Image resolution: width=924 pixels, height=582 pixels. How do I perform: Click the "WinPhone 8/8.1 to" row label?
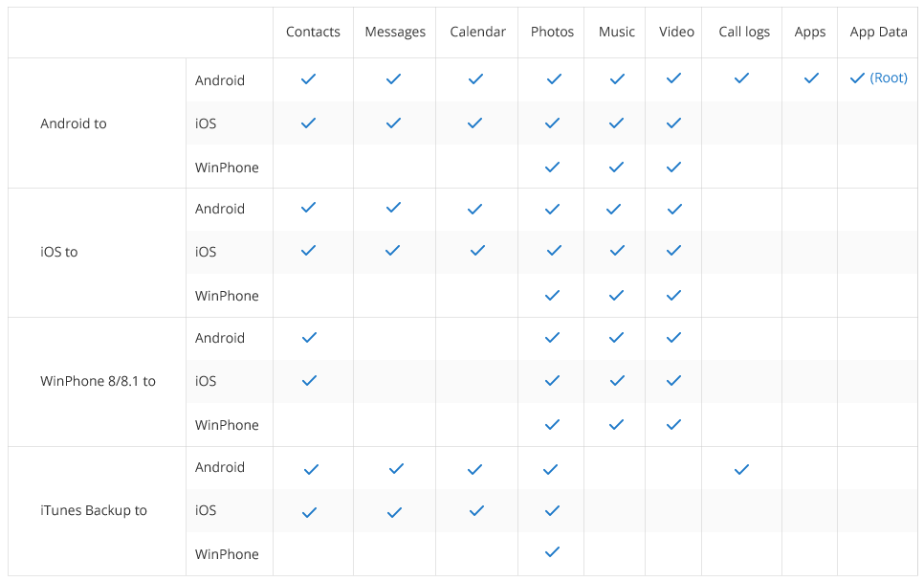98,381
